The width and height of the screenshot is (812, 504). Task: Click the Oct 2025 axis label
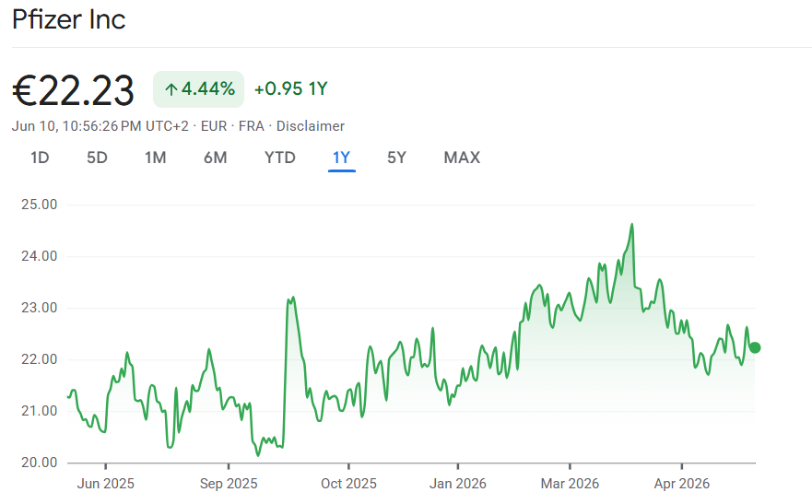tap(348, 484)
